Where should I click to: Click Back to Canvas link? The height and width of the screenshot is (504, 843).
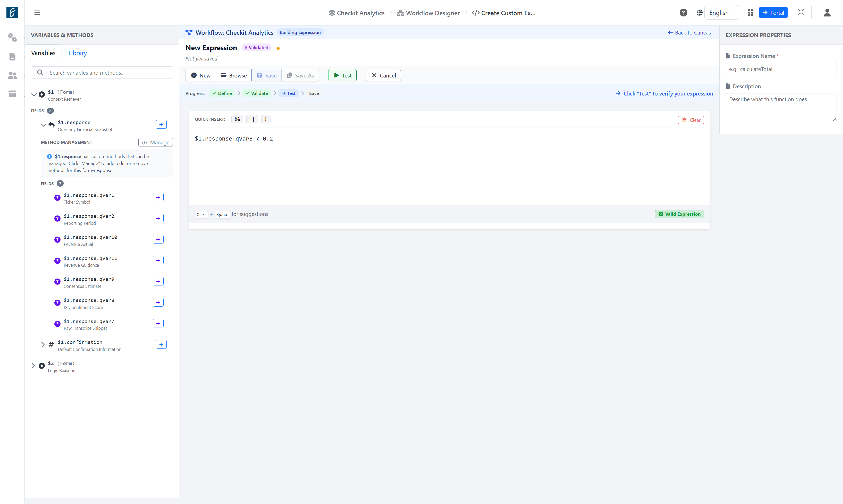pyautogui.click(x=689, y=33)
